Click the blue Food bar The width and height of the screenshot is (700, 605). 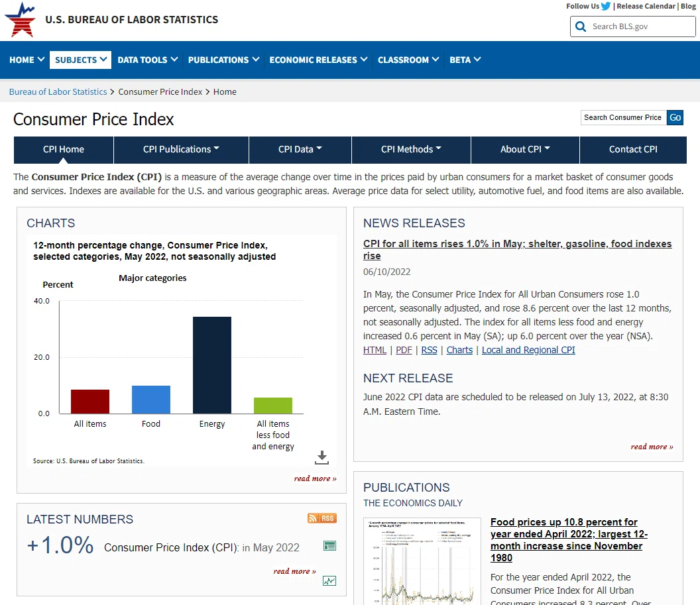(x=151, y=400)
